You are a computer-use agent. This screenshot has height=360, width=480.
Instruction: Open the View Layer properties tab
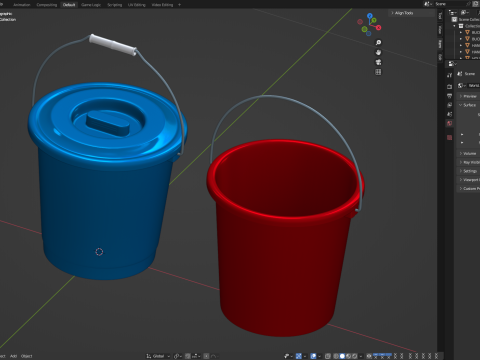tap(449, 105)
